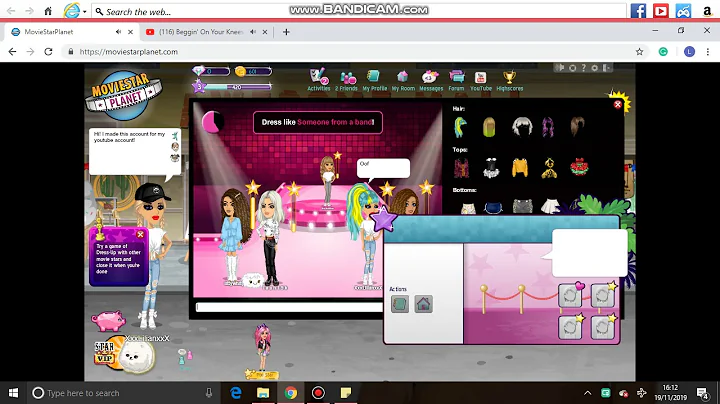
Task: Click the heart-marked slot in popup
Action: click(x=570, y=296)
